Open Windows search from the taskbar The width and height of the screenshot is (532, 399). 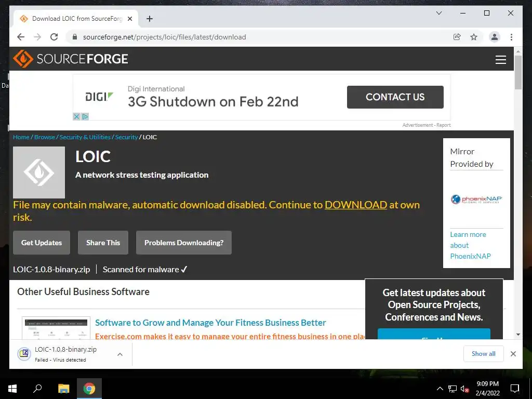[37, 389]
